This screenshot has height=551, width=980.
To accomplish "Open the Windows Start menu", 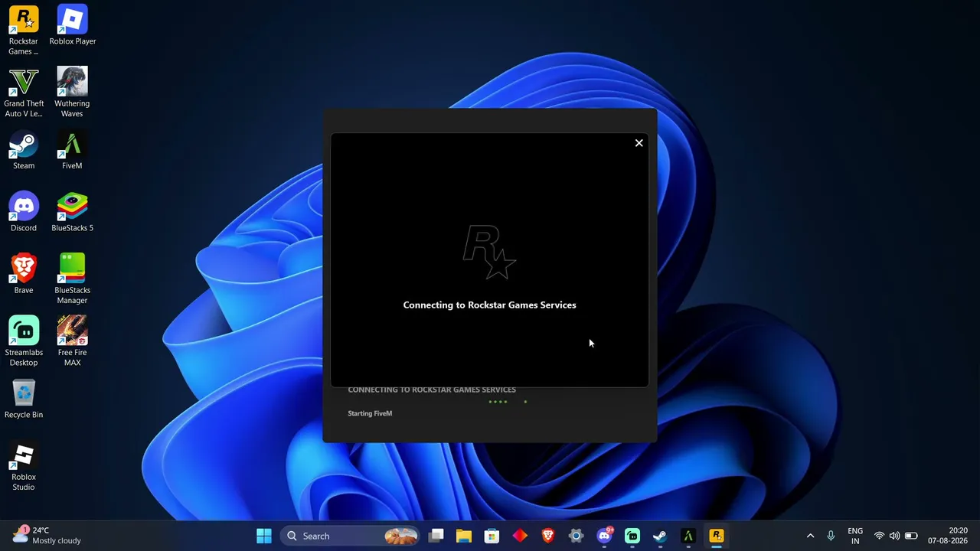I will click(x=263, y=536).
